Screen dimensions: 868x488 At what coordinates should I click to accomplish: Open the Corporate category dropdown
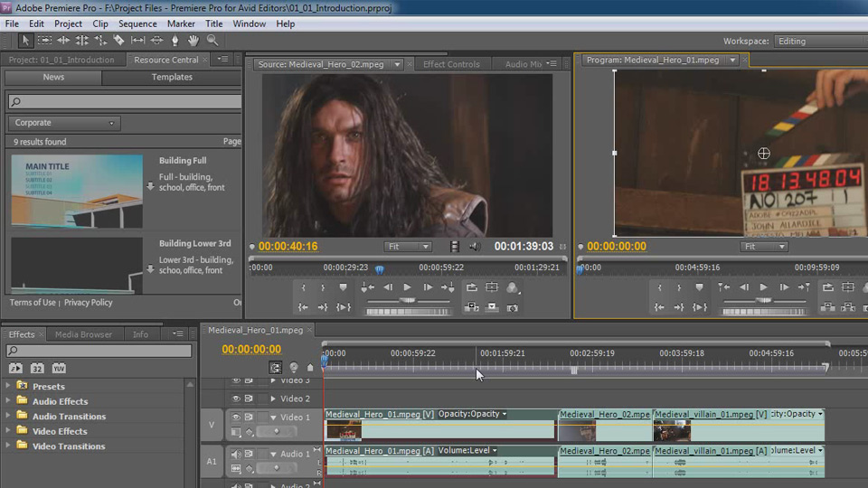(x=63, y=123)
